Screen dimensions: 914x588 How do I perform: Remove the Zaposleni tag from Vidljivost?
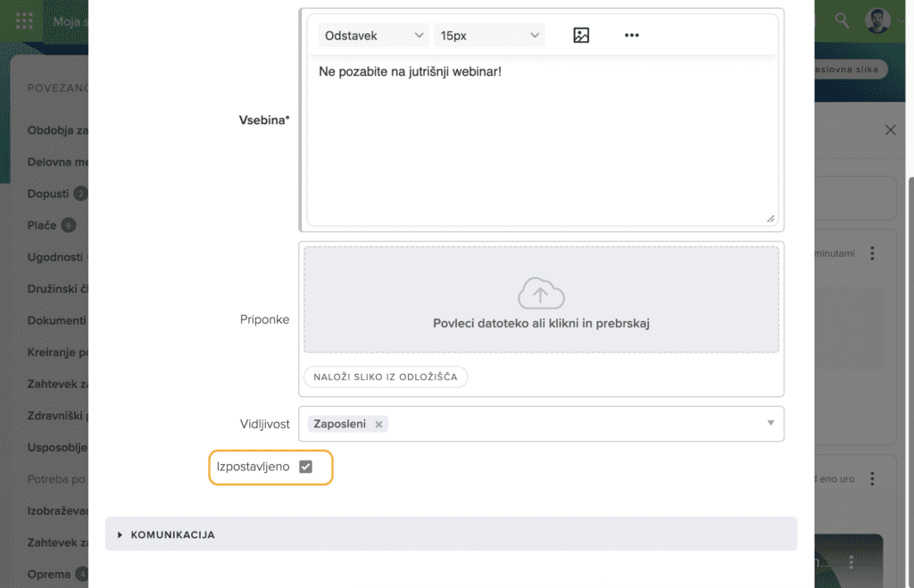[x=378, y=425]
